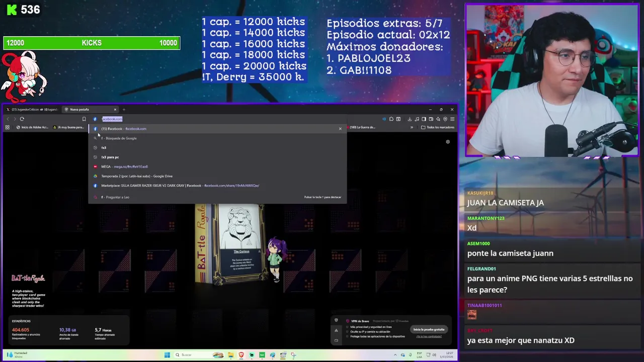Open a new tab with plus button
The width and height of the screenshot is (644, 362).
click(124, 110)
